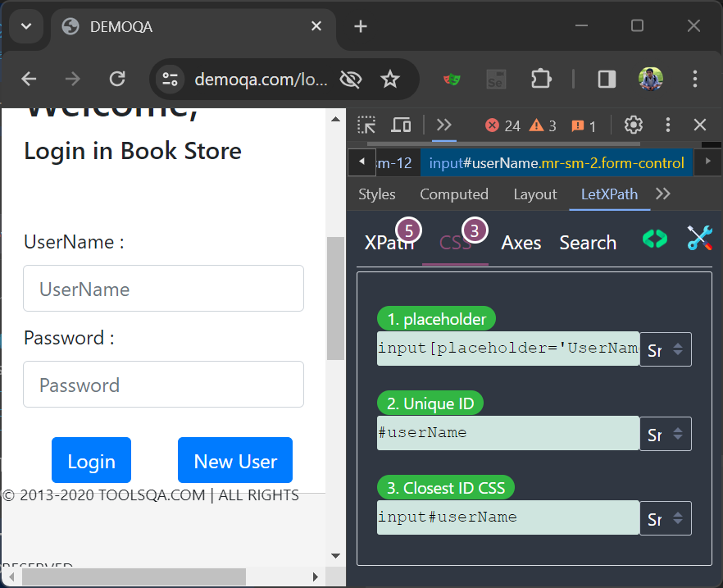Click the Password input field
The image size is (723, 588).
[163, 385]
